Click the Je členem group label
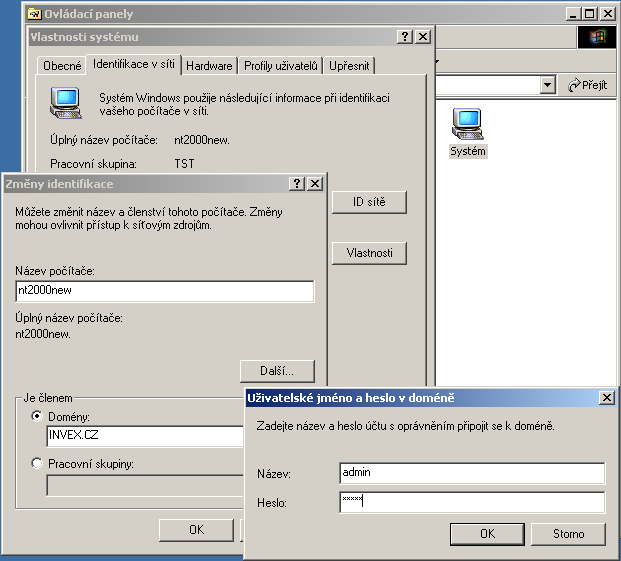 point(48,398)
